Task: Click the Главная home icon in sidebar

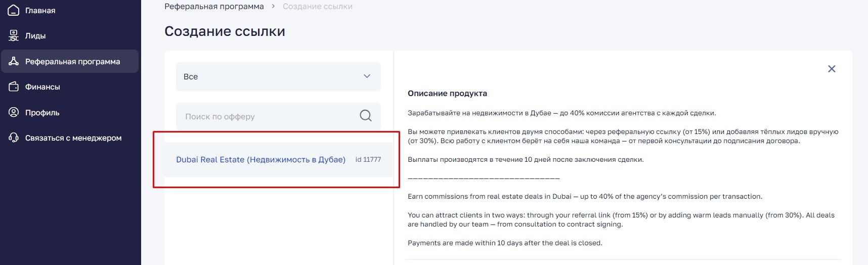Action: pyautogui.click(x=14, y=10)
